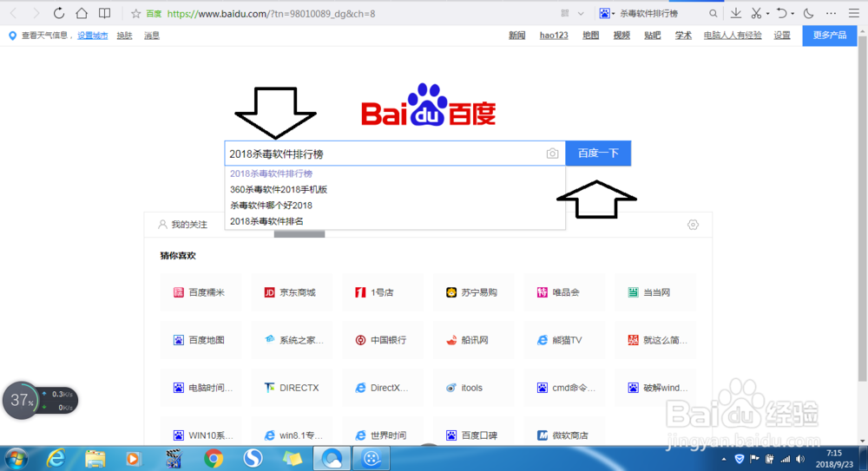Open the 熊猫TV site tile
The width and height of the screenshot is (868, 471).
click(564, 340)
